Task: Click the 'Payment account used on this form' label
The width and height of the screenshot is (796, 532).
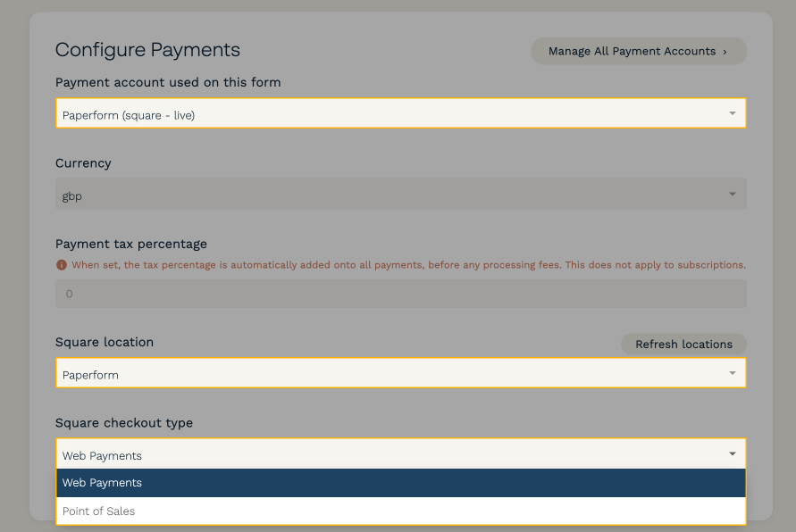Action: point(168,82)
